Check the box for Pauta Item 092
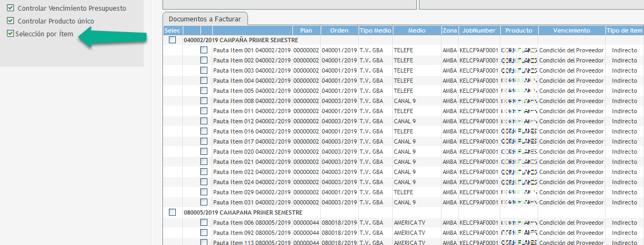The image size is (644, 245). point(204,233)
